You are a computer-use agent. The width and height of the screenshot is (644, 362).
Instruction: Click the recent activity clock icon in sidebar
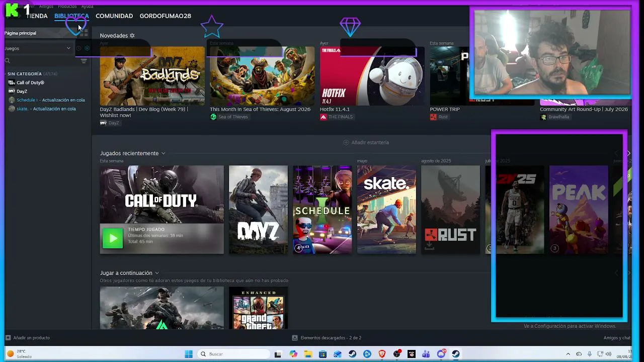pos(79,48)
